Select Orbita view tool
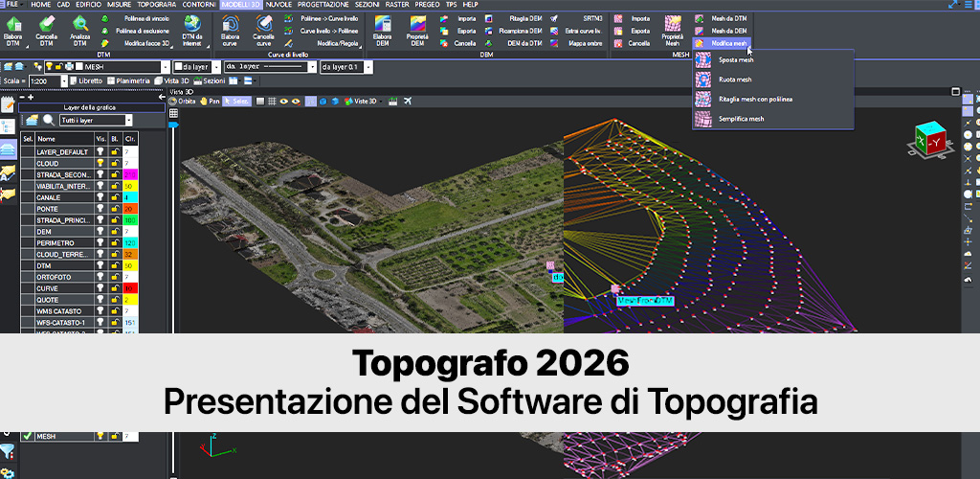 [x=182, y=101]
